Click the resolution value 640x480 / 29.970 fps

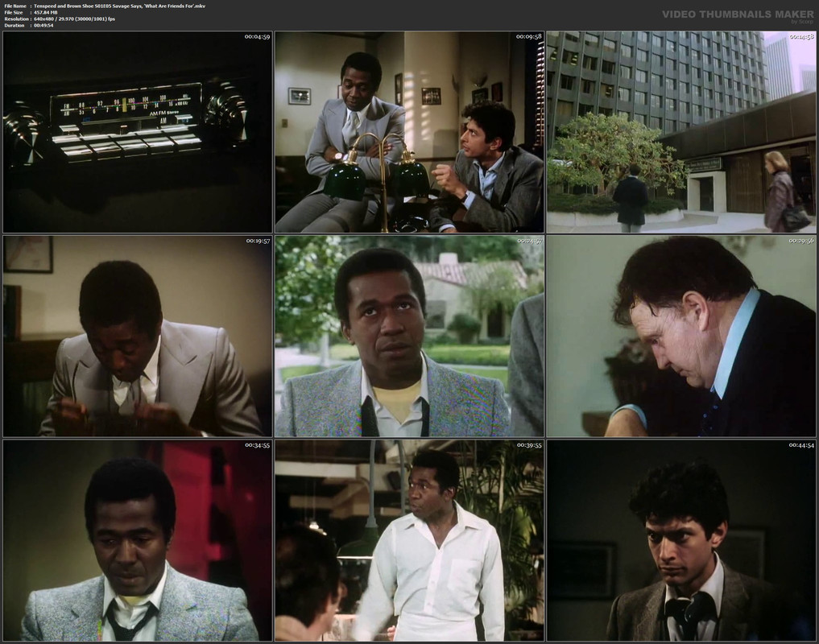(75, 19)
